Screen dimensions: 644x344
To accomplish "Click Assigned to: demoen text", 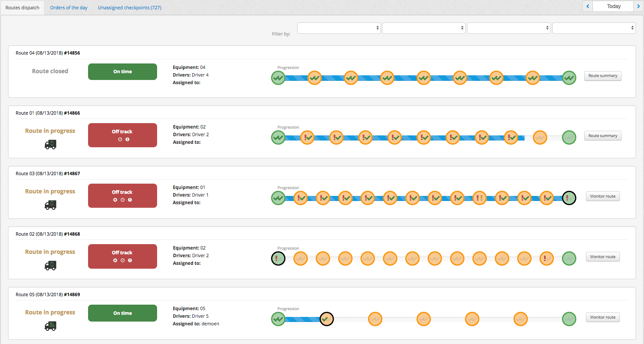I will pos(196,324).
